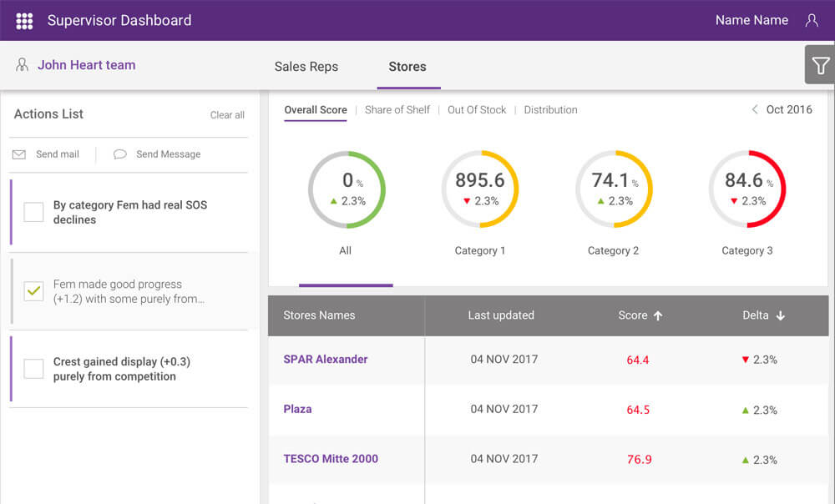Click the Stores Names column header

[319, 315]
